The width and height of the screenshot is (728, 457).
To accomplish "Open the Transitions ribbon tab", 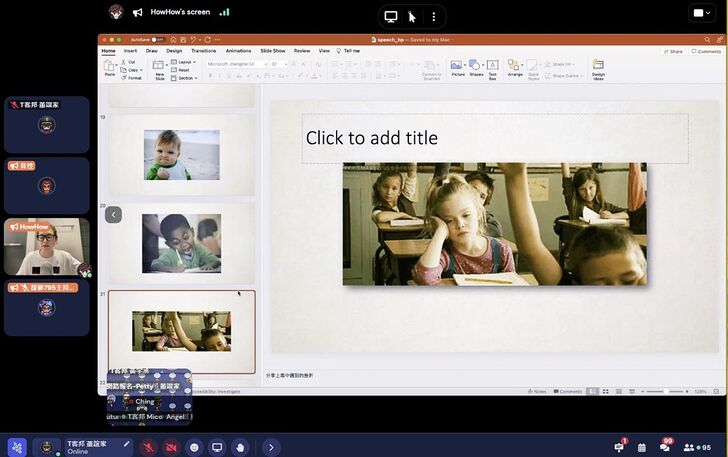I will (203, 50).
